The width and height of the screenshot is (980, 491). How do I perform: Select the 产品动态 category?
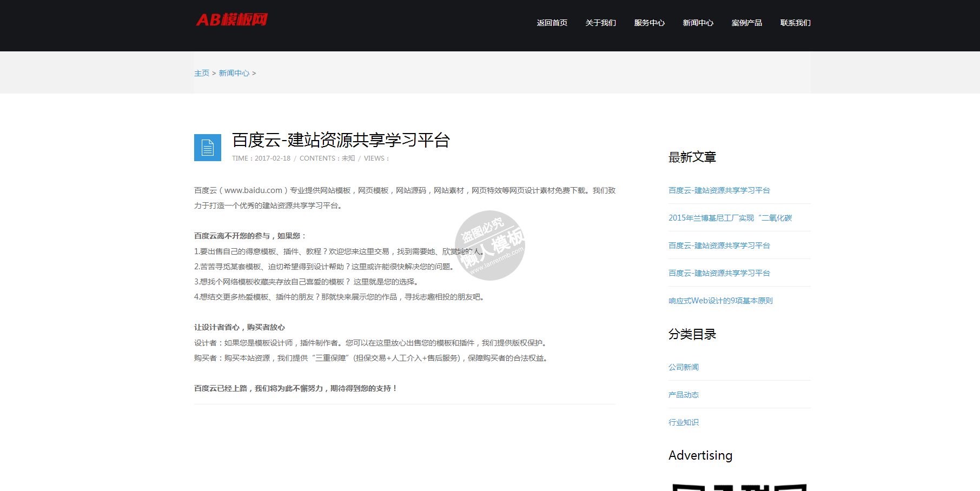coord(683,395)
